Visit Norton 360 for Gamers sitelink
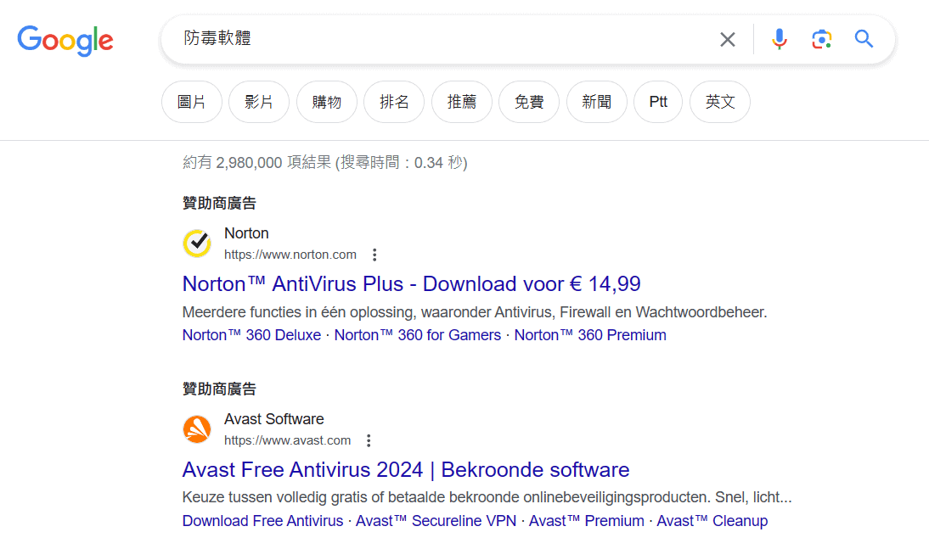 418,335
